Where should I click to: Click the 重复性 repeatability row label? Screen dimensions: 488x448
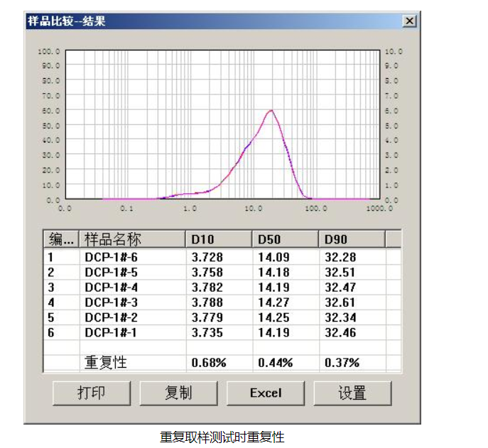coord(106,362)
